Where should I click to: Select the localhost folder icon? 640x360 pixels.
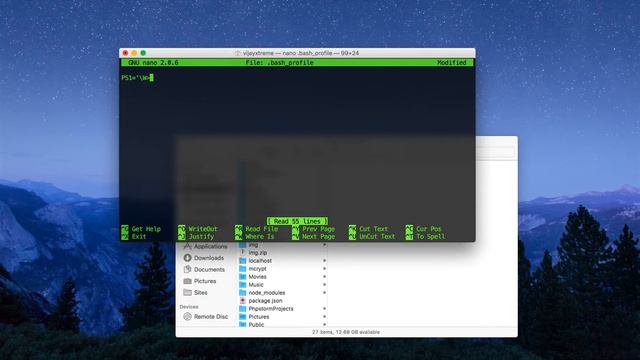point(242,260)
